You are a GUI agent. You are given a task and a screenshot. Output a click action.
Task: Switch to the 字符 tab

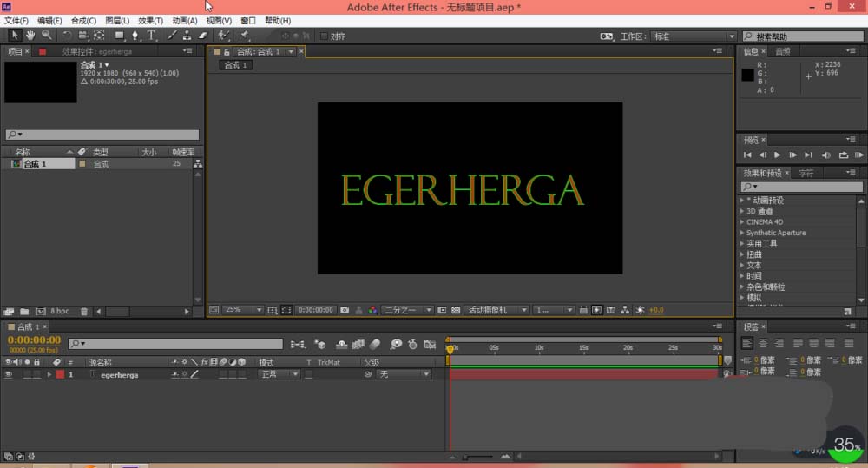(806, 174)
